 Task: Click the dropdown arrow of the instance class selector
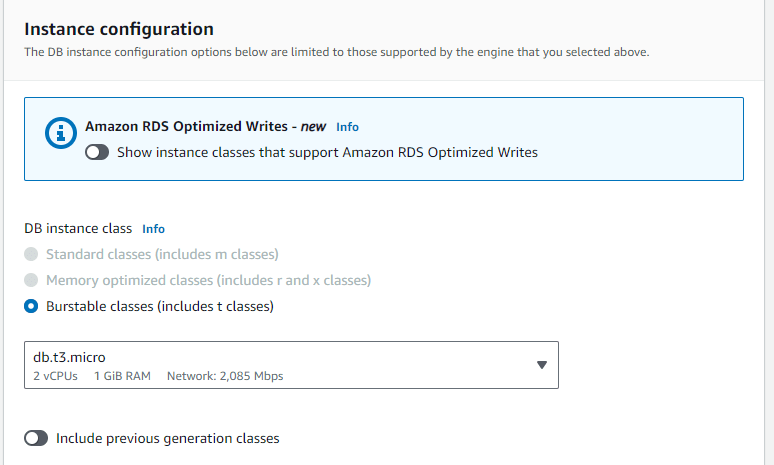tap(542, 365)
